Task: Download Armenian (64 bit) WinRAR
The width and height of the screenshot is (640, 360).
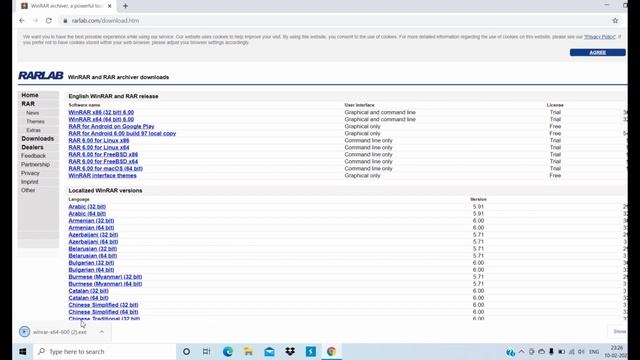Action: tap(91, 228)
